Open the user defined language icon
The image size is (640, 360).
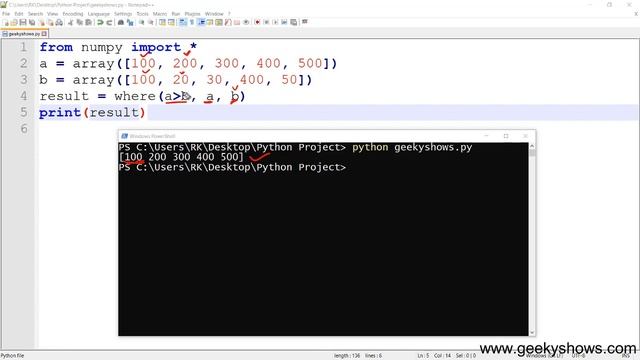pyautogui.click(x=209, y=22)
